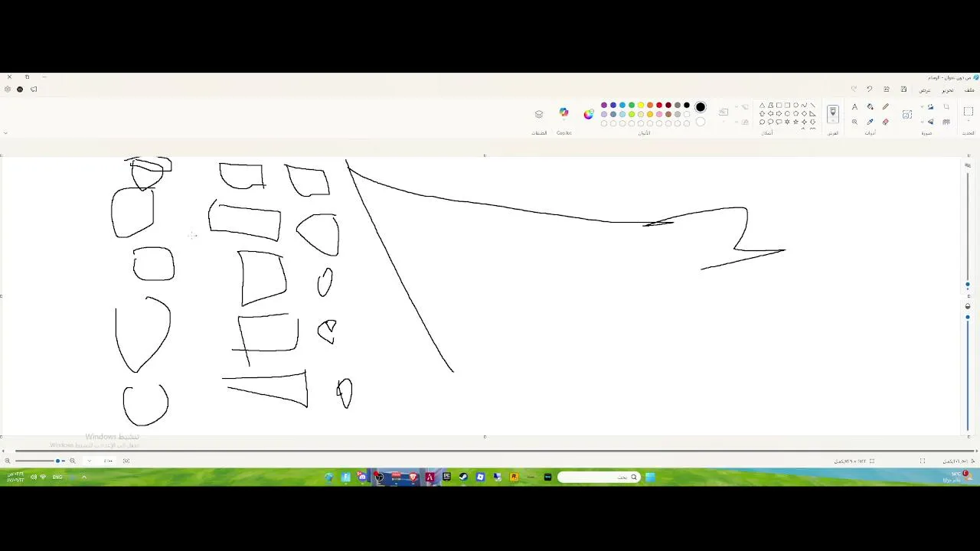Image resolution: width=980 pixels, height=551 pixels.
Task: Click the taskbar search box
Action: pyautogui.click(x=599, y=477)
